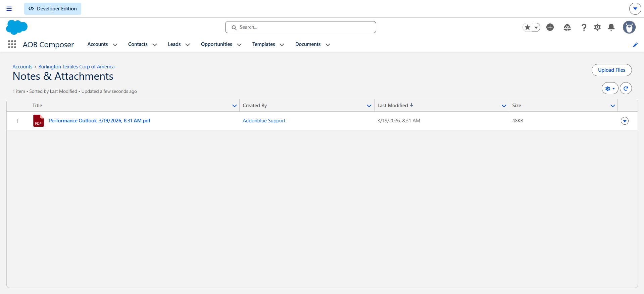The height and width of the screenshot is (294, 644).
Task: Refresh the Notes & Attachments list
Action: click(x=626, y=89)
